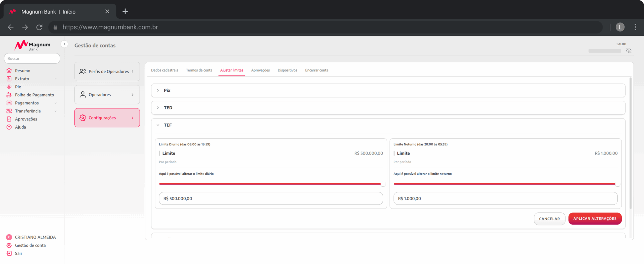Expand the Extrato submenu arrow
Image resolution: width=644 pixels, height=264 pixels.
pos(56,79)
